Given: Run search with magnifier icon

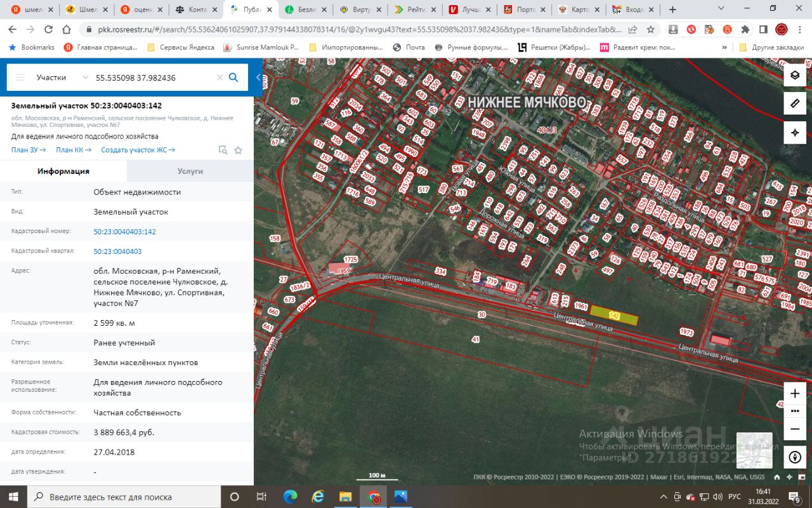Looking at the screenshot, I should click(233, 77).
